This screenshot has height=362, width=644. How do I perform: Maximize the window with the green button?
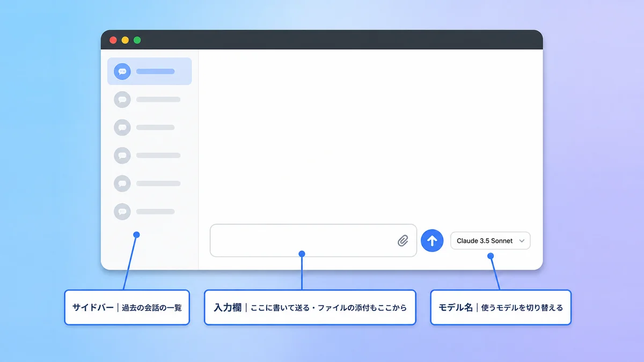pyautogui.click(x=137, y=40)
